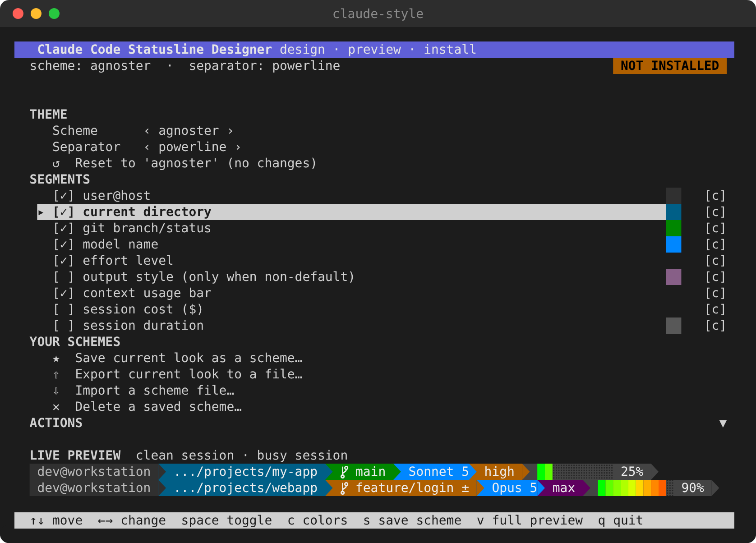The image size is (756, 543).
Task: Click the gray swatch for session duration
Action: coord(673,326)
